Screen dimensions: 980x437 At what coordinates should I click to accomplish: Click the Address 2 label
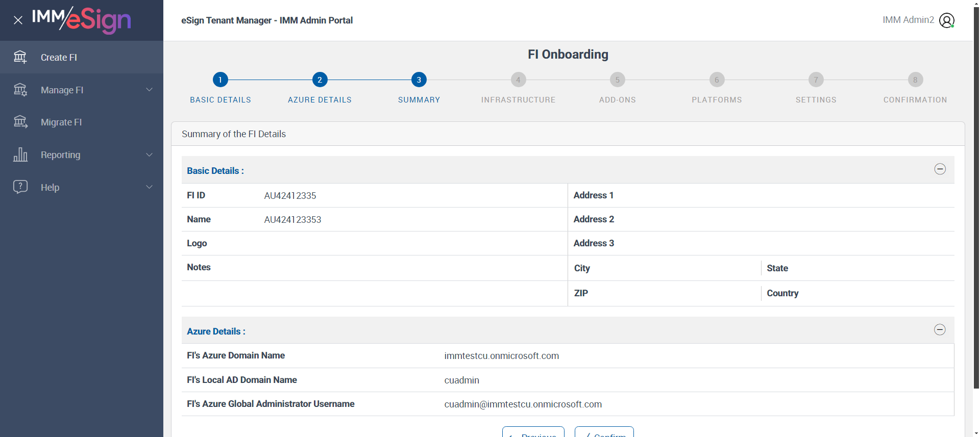[x=594, y=219]
